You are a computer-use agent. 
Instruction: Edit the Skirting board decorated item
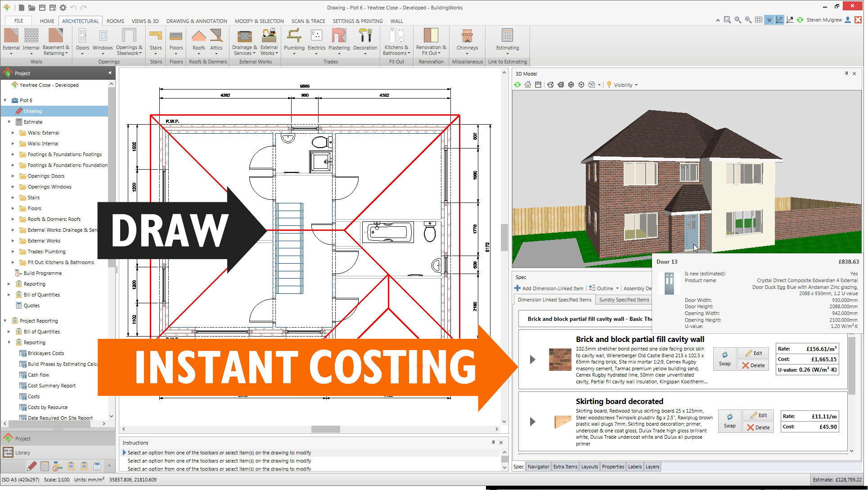758,415
